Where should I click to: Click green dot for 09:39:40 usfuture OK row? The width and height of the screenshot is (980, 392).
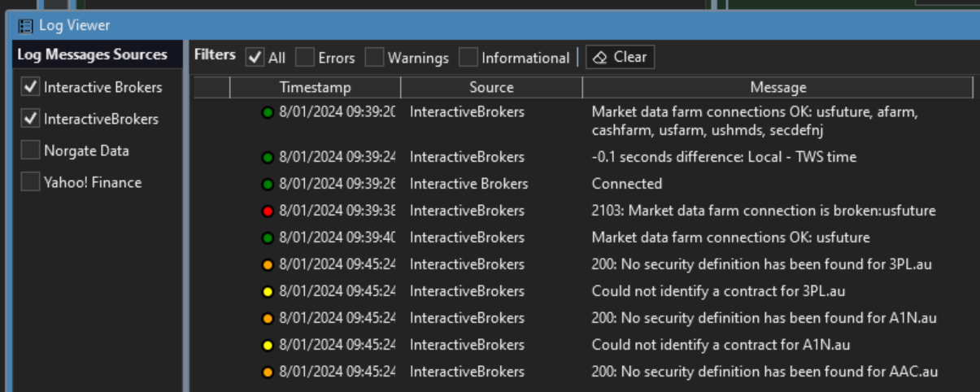coord(267,237)
